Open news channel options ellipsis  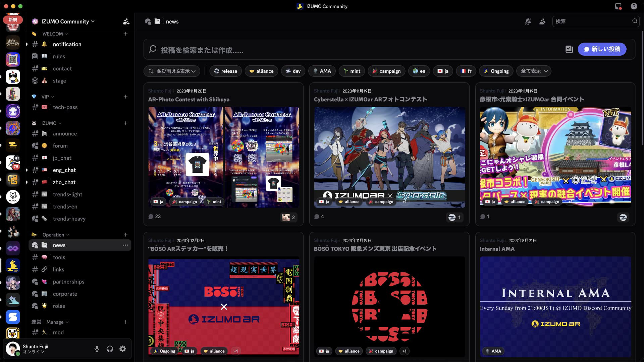pyautogui.click(x=125, y=245)
